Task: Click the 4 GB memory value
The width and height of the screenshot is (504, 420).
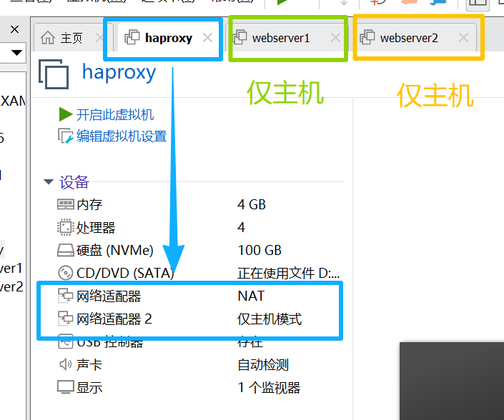Action: (x=252, y=204)
